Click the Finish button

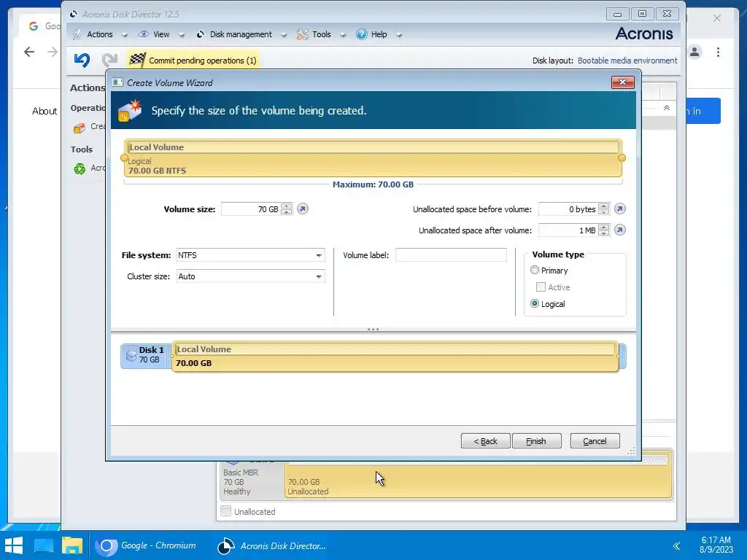536,441
